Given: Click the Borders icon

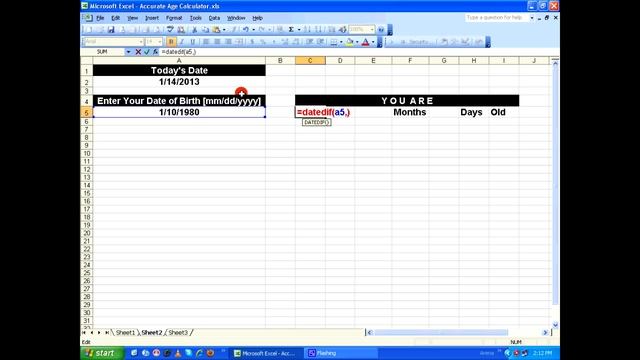Looking at the screenshot, I should [334, 42].
